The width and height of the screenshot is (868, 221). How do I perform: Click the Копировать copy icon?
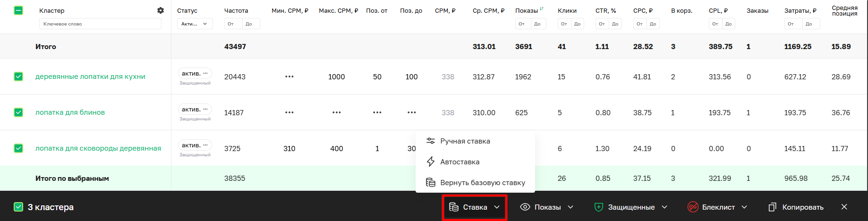[x=773, y=207]
